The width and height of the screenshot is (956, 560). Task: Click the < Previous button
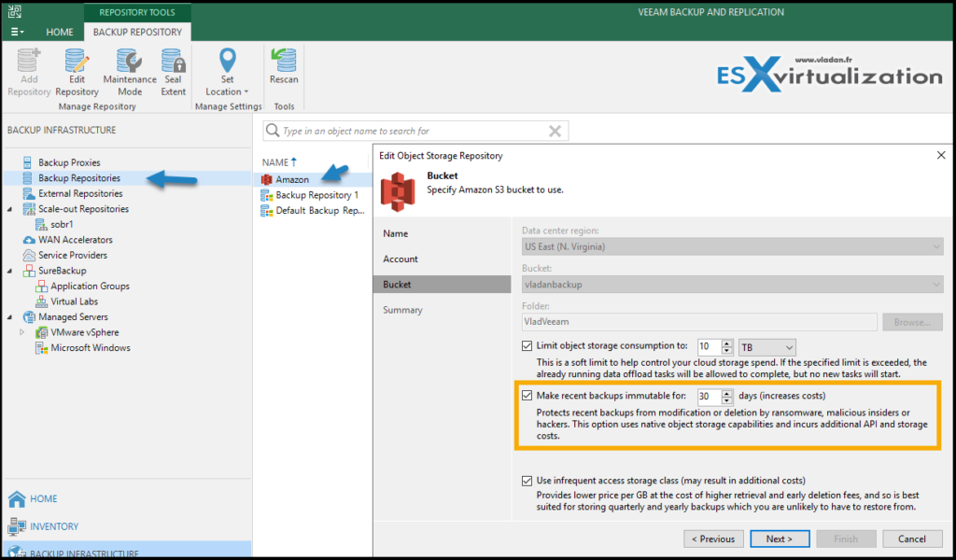click(x=713, y=539)
